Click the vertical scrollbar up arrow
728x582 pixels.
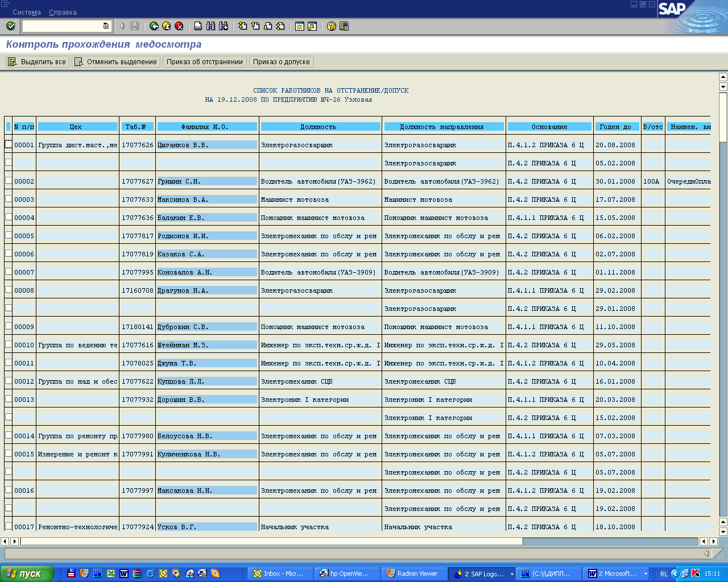pos(723,77)
